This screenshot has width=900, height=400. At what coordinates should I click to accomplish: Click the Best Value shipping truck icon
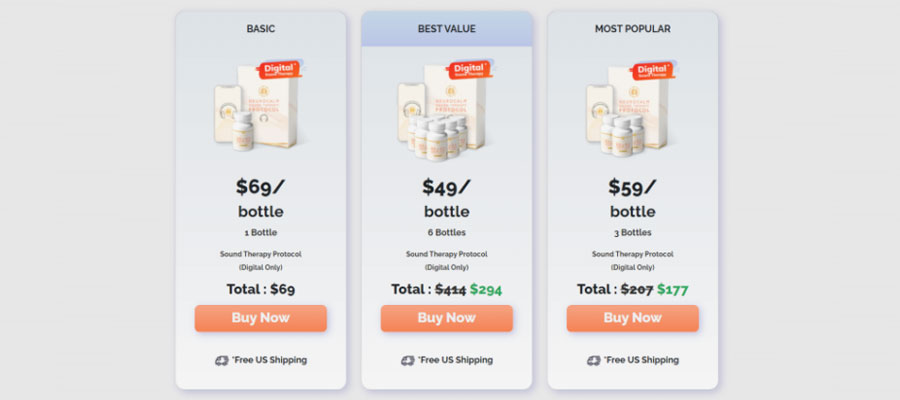(x=408, y=360)
